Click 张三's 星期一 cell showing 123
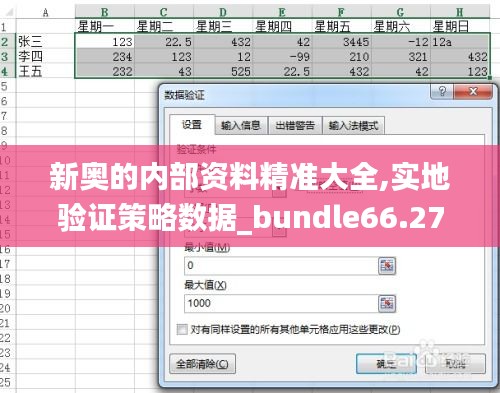This screenshot has width=500, height=393. (x=104, y=42)
